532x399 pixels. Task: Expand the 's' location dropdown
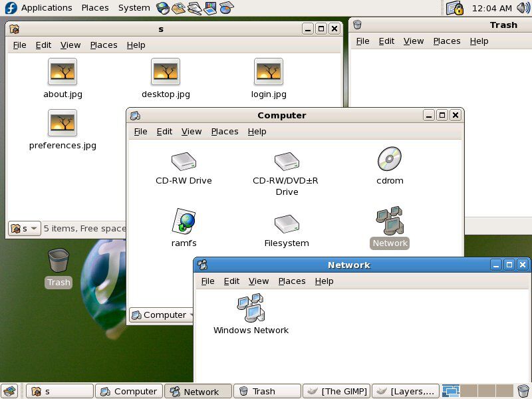coord(25,228)
